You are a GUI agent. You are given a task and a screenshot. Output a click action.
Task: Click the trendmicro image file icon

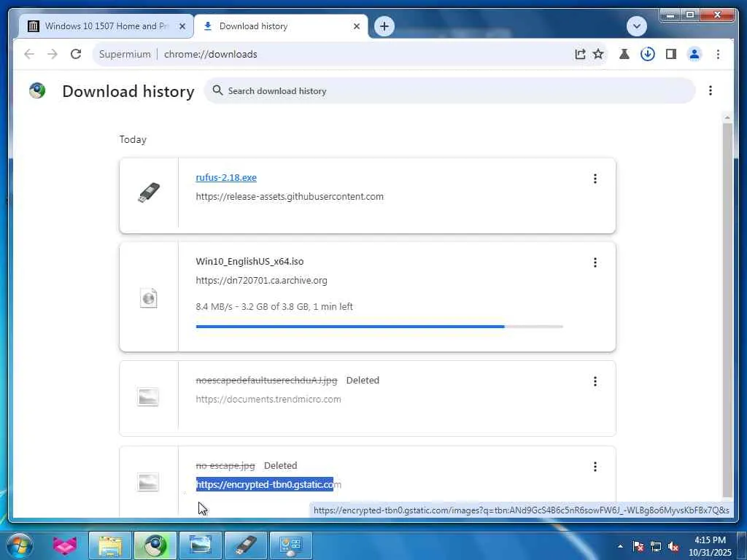(x=148, y=397)
